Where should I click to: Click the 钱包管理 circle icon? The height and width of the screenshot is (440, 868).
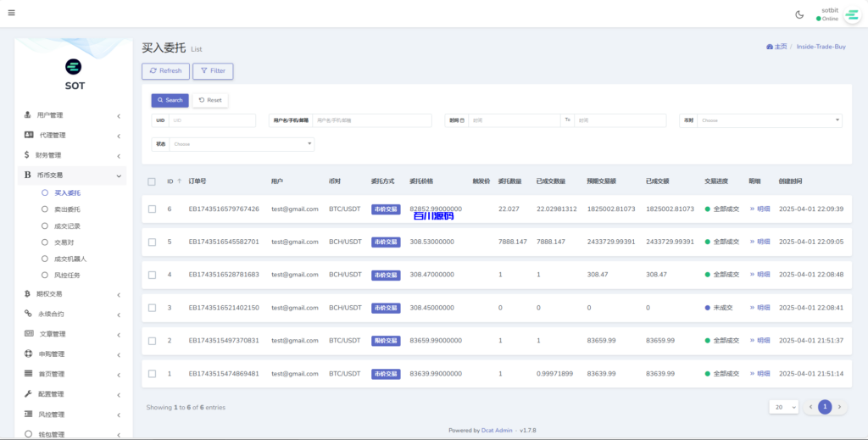(28, 434)
